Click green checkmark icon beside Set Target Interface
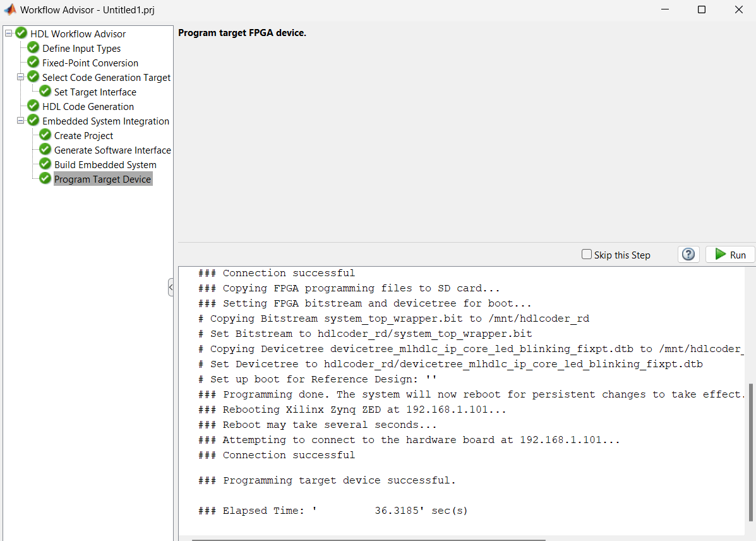This screenshot has width=756, height=541. (45, 92)
